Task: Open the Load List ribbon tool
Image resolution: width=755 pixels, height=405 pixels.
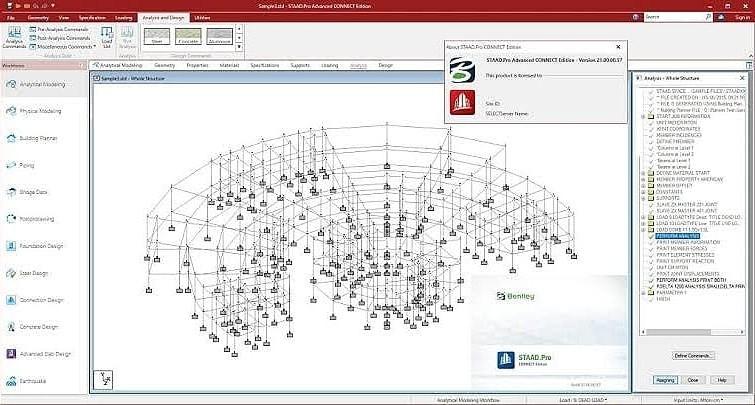Action: (x=107, y=38)
